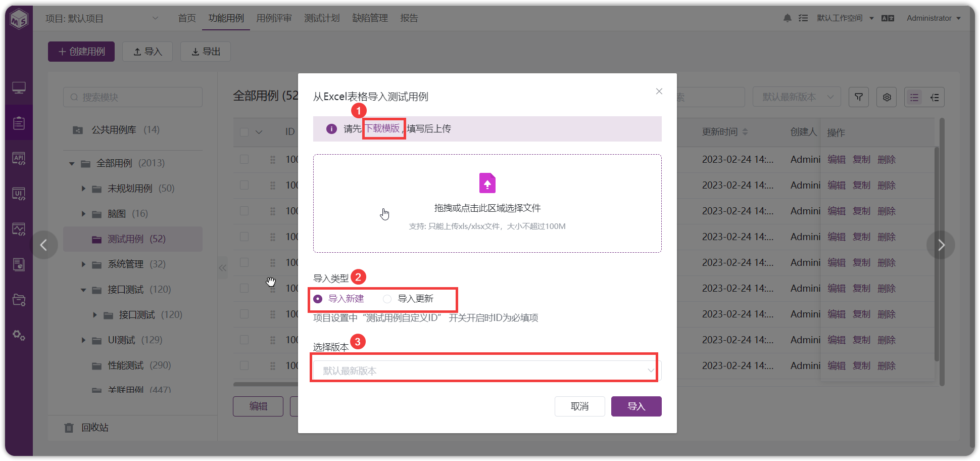The image size is (980, 461).
Task: Collapse the 全部用例 tree node
Action: pos(72,163)
